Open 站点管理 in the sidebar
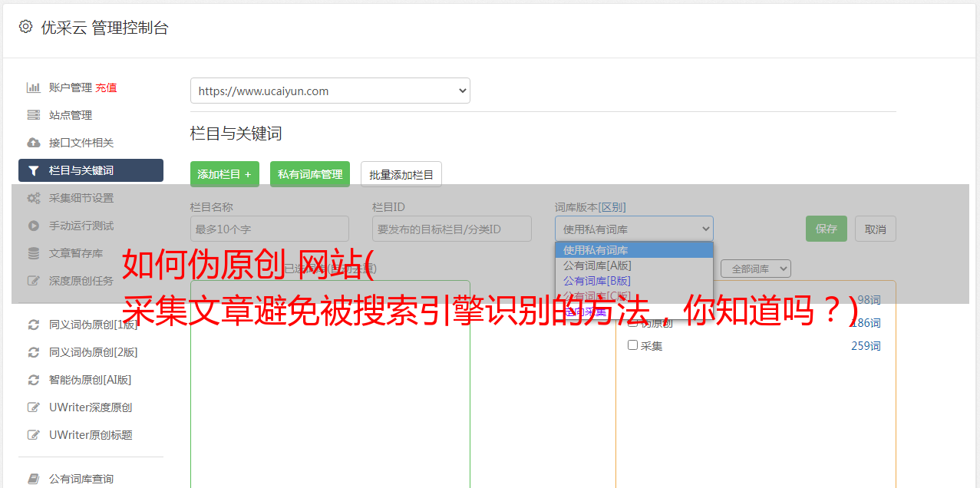Image resolution: width=980 pixels, height=488 pixels. 71,115
